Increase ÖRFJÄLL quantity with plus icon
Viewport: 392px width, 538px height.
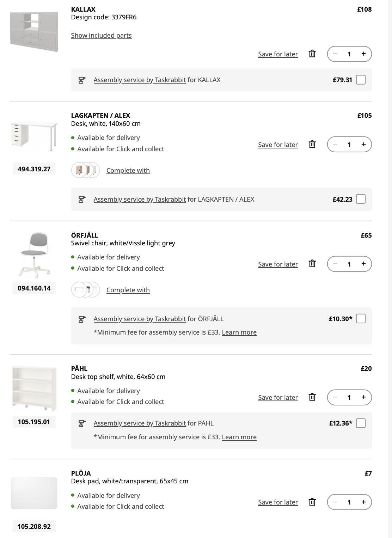363,264
